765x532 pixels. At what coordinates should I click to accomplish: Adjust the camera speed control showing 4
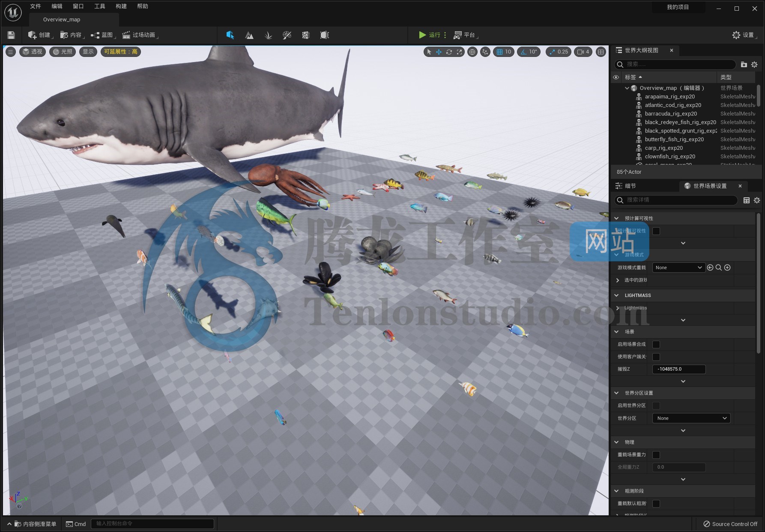583,52
